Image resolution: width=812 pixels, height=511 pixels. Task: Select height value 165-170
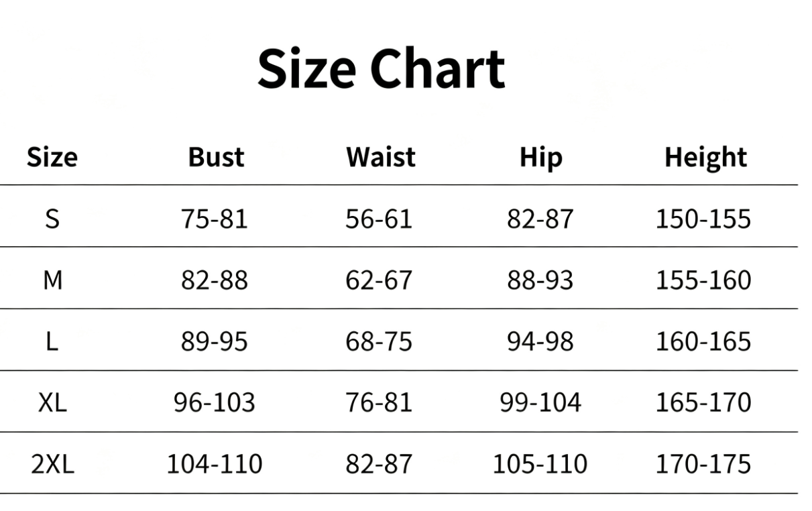point(703,402)
